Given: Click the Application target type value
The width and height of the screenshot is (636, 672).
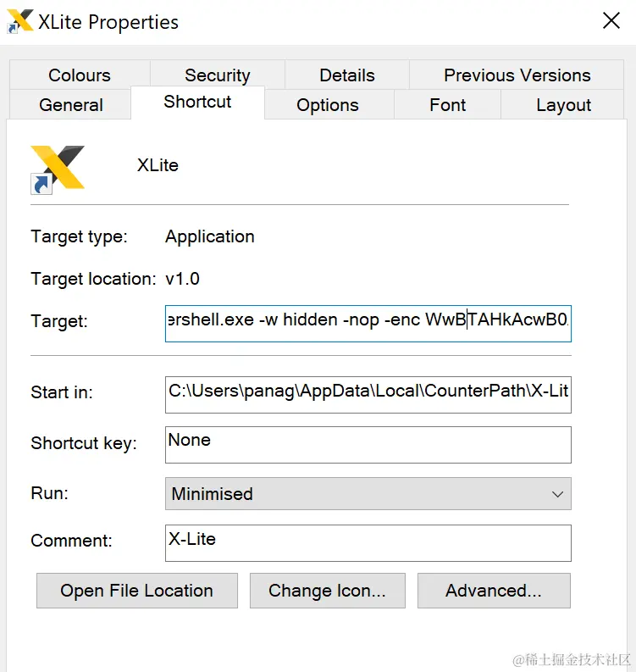Looking at the screenshot, I should [210, 236].
